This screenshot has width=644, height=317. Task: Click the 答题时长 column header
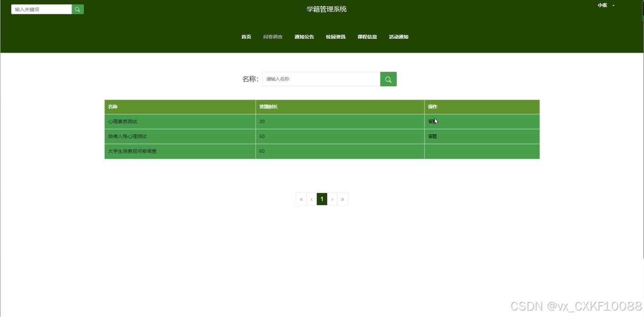coord(340,107)
